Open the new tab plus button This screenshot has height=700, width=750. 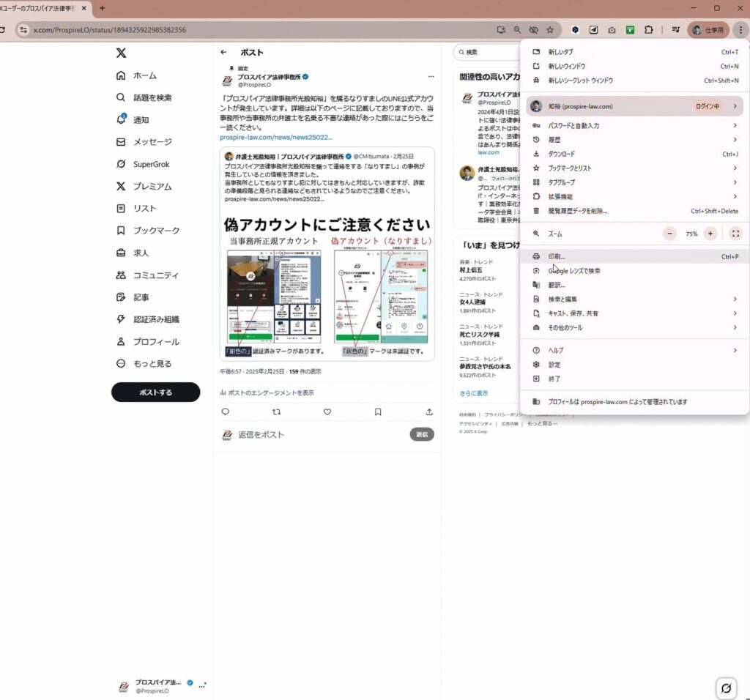click(x=102, y=8)
